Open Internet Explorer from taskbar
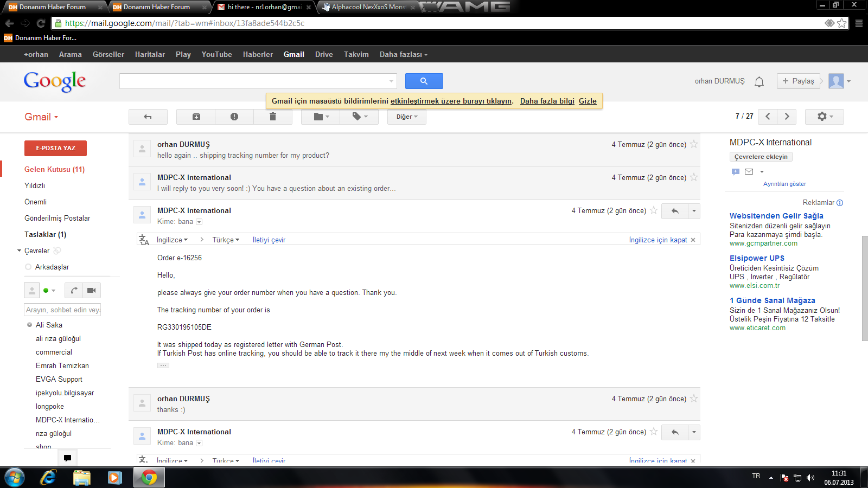 click(48, 477)
